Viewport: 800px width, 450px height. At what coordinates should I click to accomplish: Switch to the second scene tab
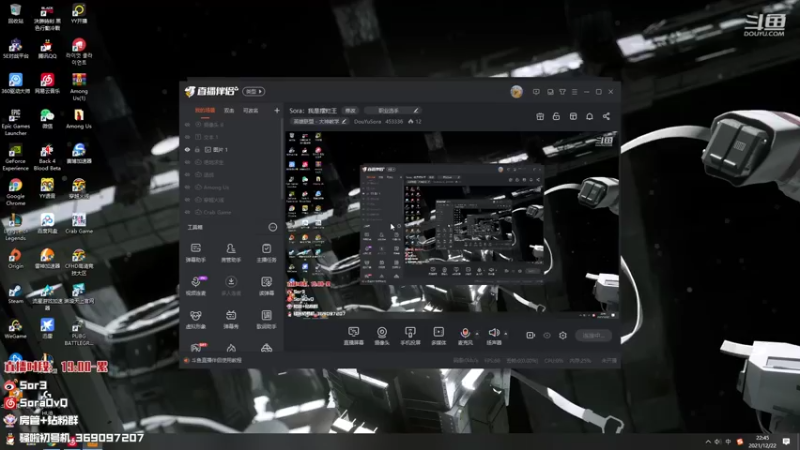click(x=229, y=110)
